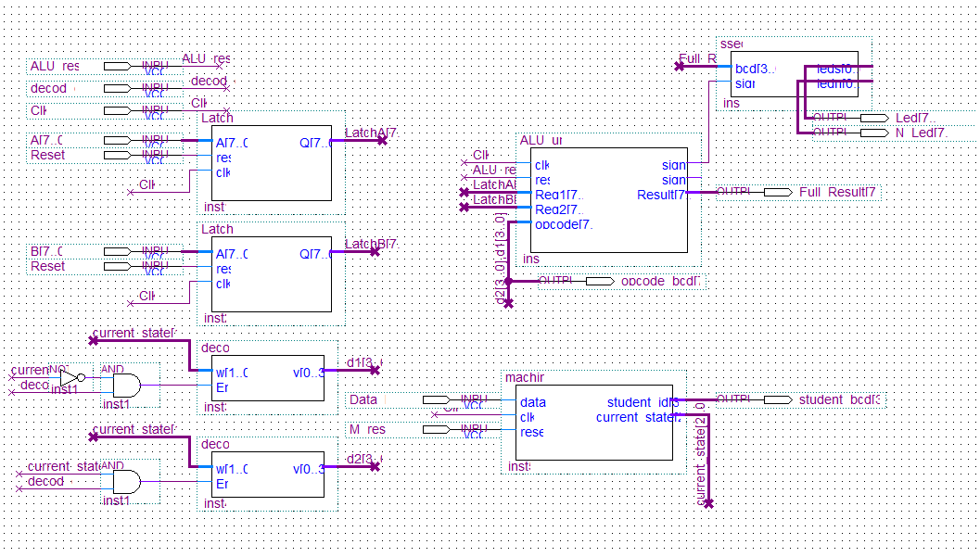Select AND gate feeding the d2 decoder

127,481
